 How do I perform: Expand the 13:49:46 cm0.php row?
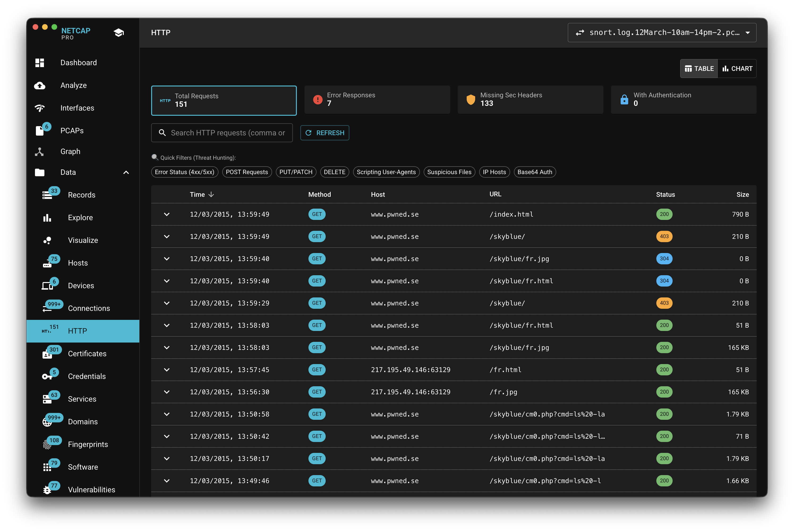(166, 481)
